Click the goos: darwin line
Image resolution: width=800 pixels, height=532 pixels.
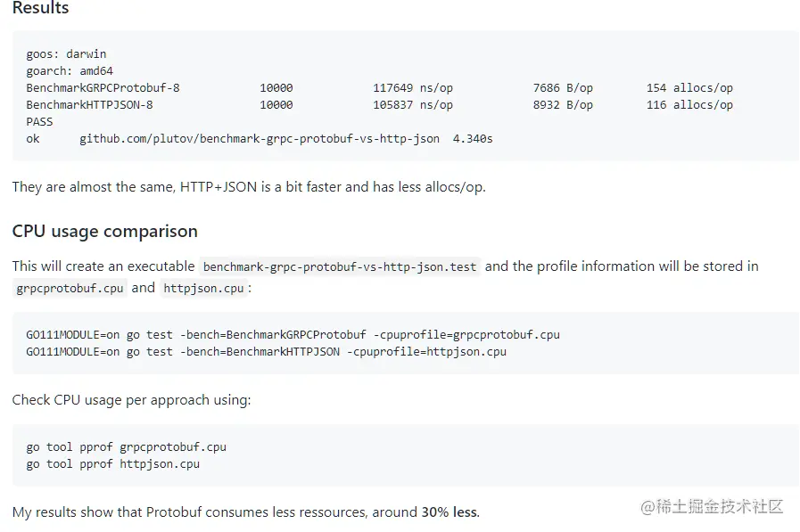click(66, 54)
